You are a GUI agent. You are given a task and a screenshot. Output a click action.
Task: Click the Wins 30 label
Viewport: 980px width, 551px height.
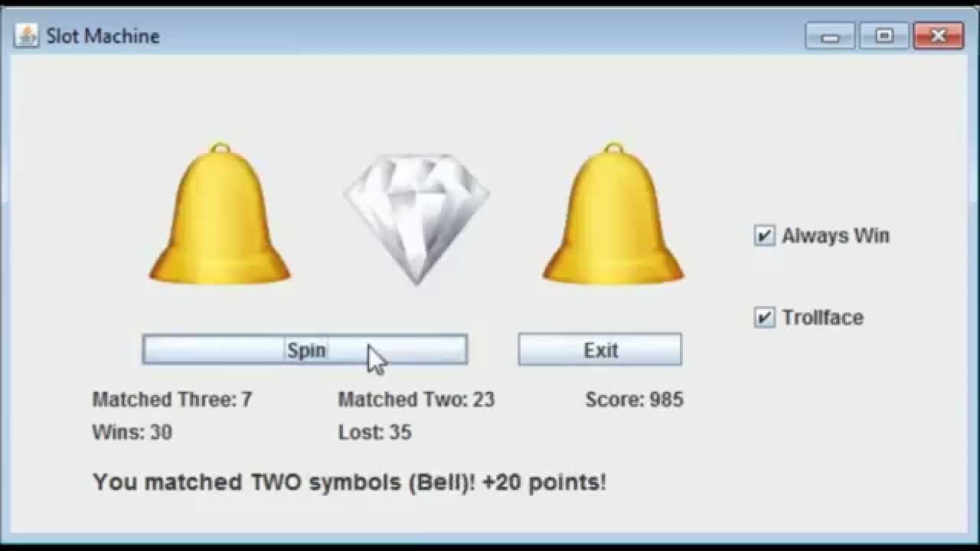coord(132,432)
